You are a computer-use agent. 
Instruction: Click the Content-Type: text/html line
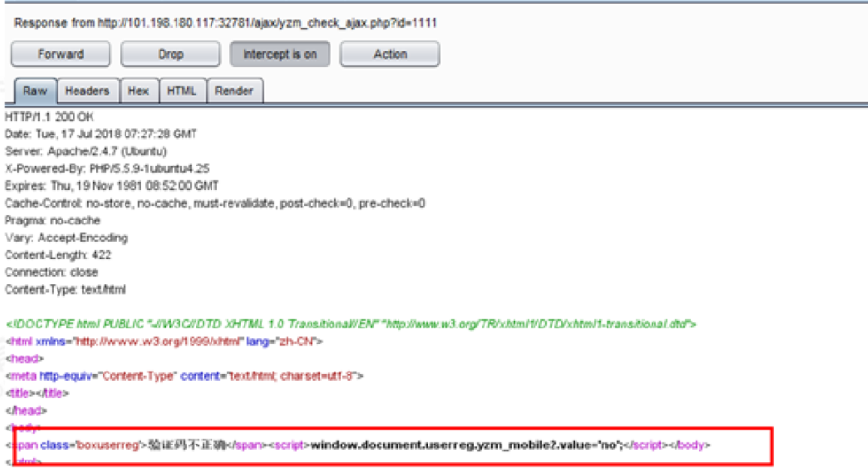[x=65, y=289]
